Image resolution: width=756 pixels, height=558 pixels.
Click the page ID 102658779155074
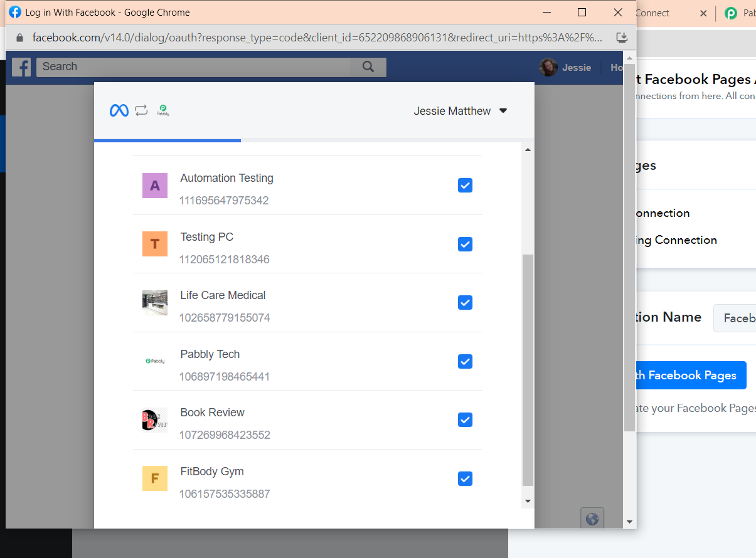(225, 318)
